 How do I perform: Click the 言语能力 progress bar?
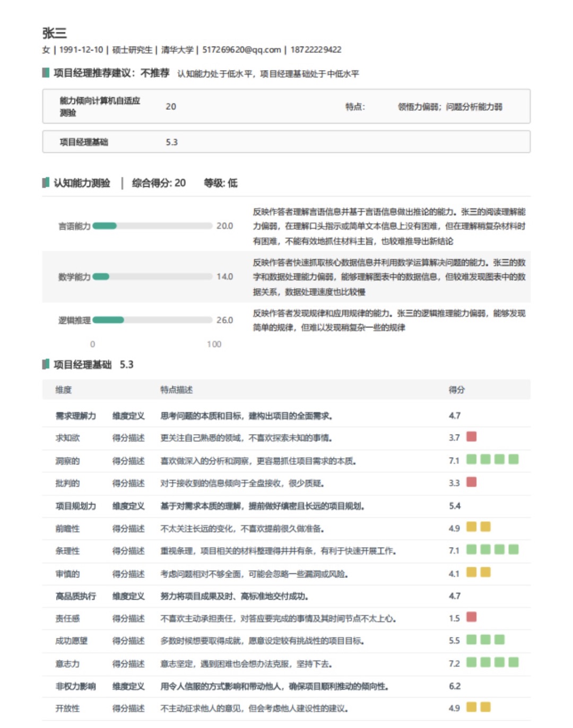[x=154, y=226]
